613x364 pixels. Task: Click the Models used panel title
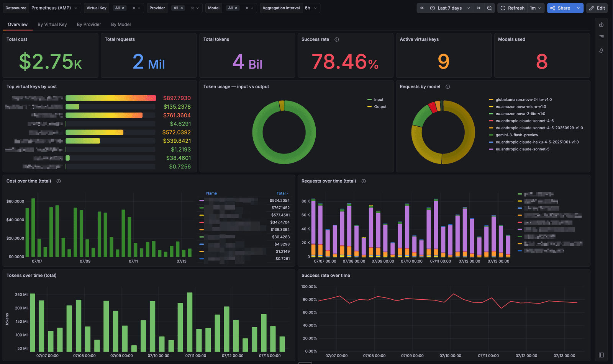coord(511,39)
